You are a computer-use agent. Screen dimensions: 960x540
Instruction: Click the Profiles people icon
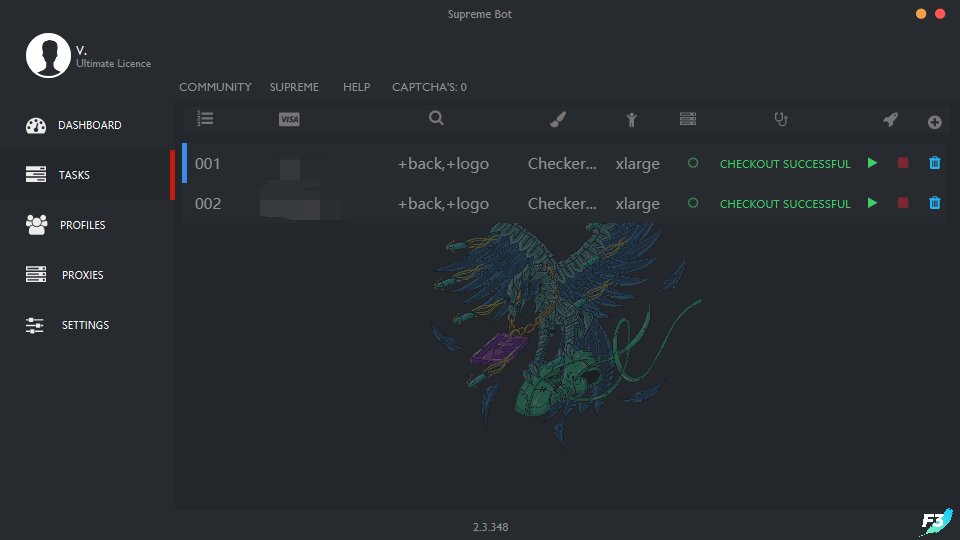[36, 225]
